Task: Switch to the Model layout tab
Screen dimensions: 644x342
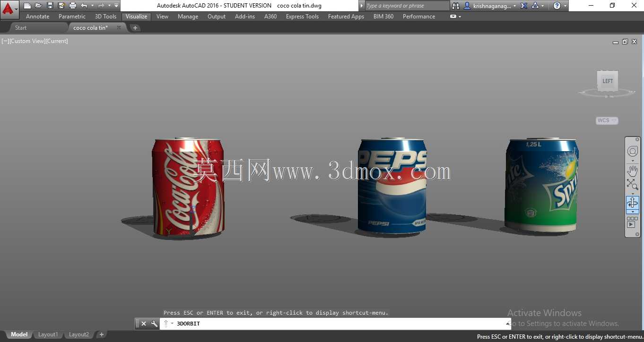Action: (19, 334)
